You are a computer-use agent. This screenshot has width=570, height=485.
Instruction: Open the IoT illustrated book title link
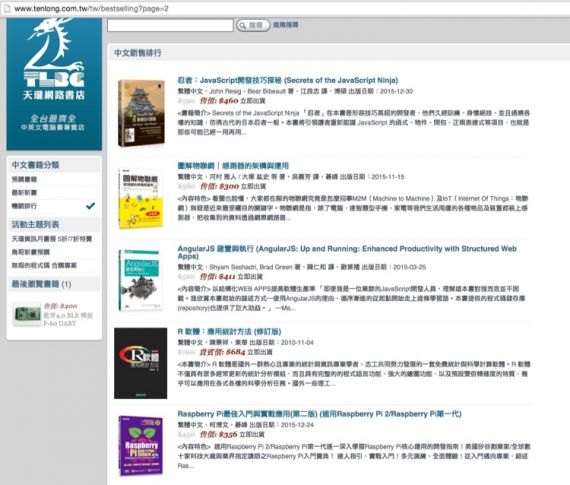tap(233, 166)
